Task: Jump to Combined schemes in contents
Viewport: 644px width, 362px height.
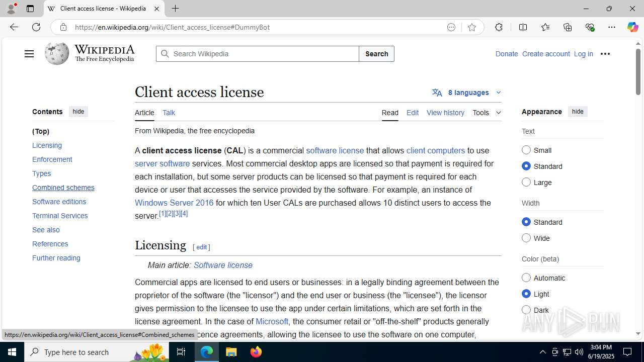Action: coord(63,188)
